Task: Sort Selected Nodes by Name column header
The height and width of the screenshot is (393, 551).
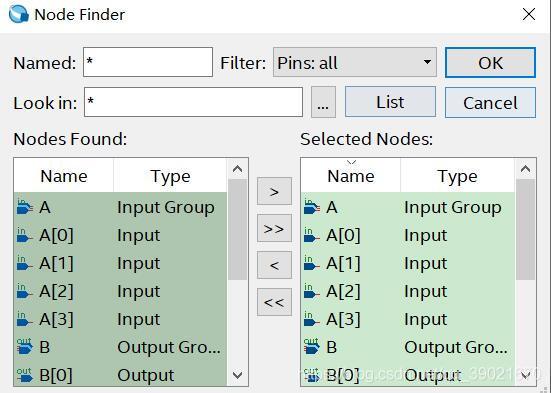Action: click(x=351, y=176)
